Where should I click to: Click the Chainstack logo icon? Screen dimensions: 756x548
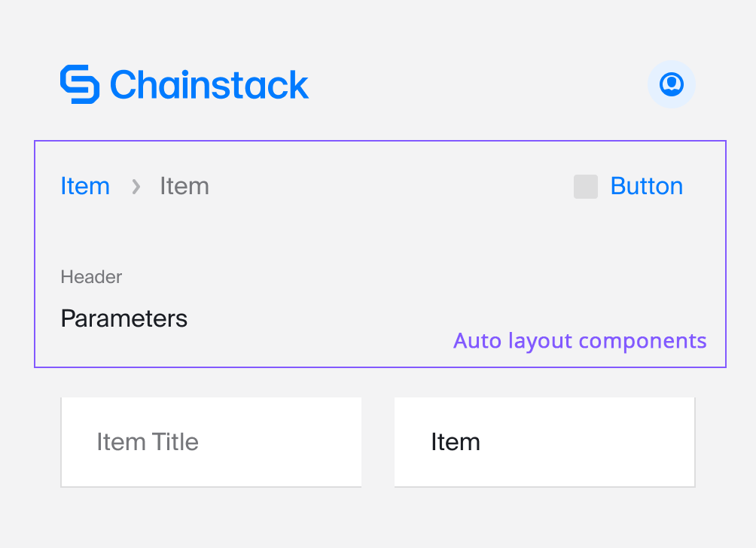[80, 84]
